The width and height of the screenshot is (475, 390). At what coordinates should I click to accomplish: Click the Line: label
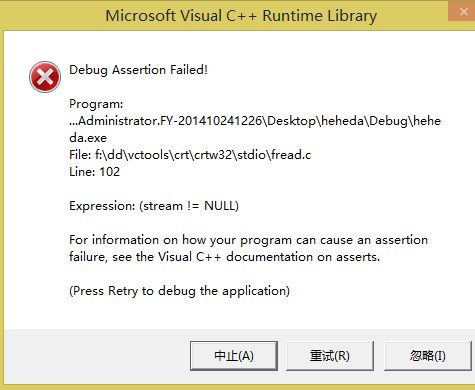click(82, 172)
